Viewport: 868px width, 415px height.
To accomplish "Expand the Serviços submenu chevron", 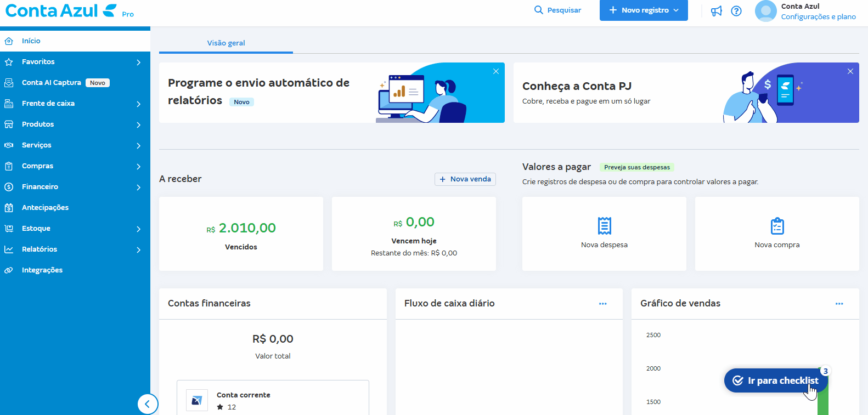I will coord(139,146).
